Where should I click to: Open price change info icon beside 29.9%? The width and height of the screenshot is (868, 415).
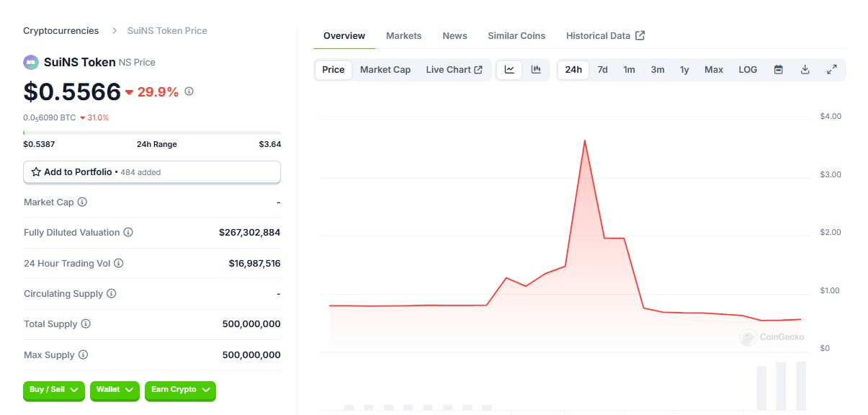(189, 92)
